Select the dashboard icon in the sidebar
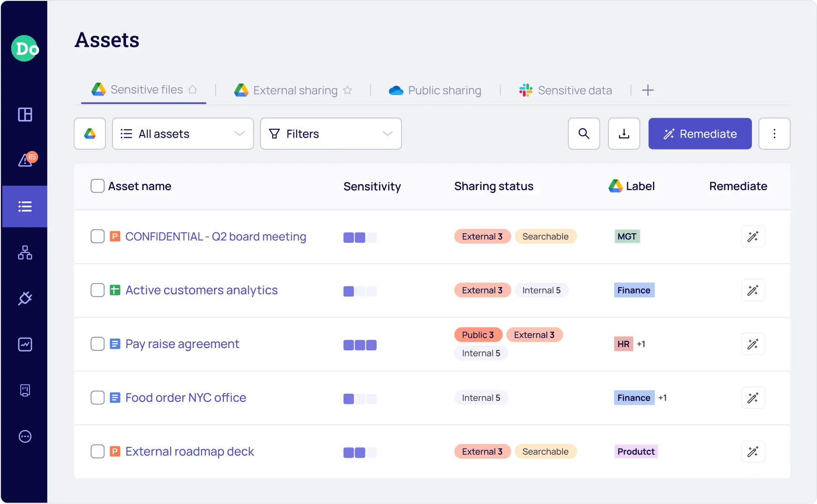Viewport: 817px width, 504px height. click(25, 114)
